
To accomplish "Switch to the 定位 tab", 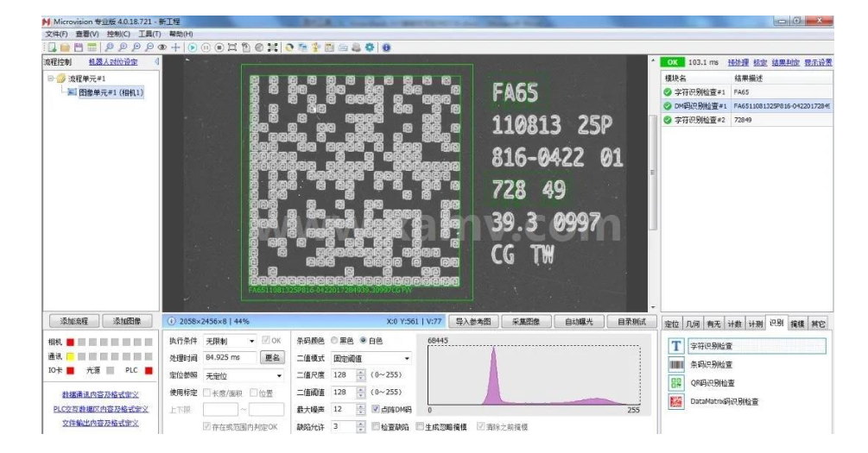I will 672,324.
